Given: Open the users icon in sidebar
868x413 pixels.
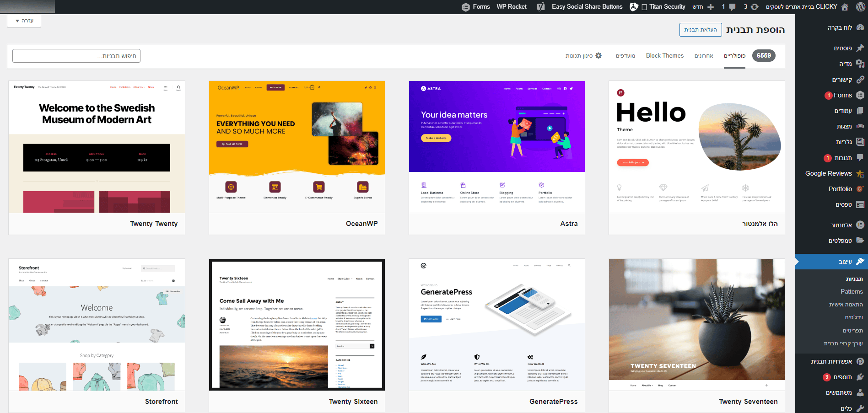Looking at the screenshot, I should [860, 392].
